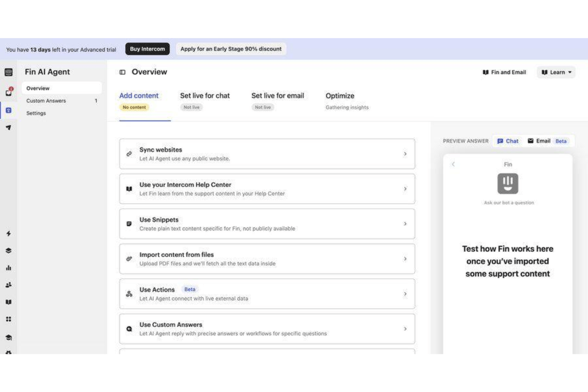The image size is (588, 392).
Task: Select the Fin AI Agent sidebar icon
Action: pos(8,110)
